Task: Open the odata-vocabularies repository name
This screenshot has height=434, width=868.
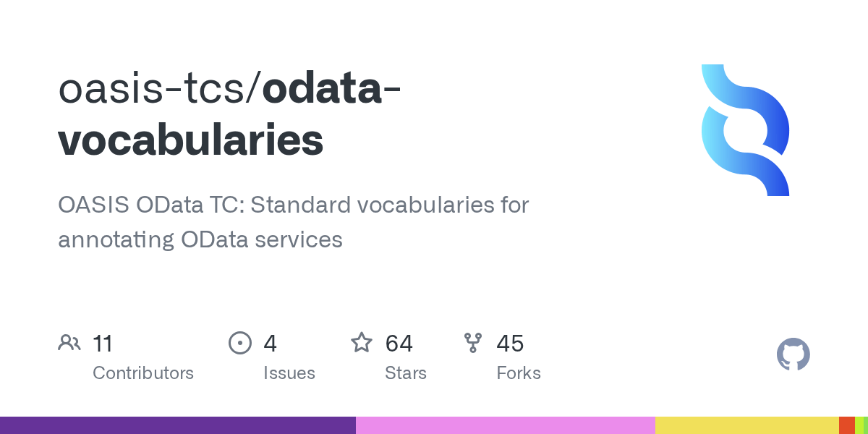Action: point(230,114)
